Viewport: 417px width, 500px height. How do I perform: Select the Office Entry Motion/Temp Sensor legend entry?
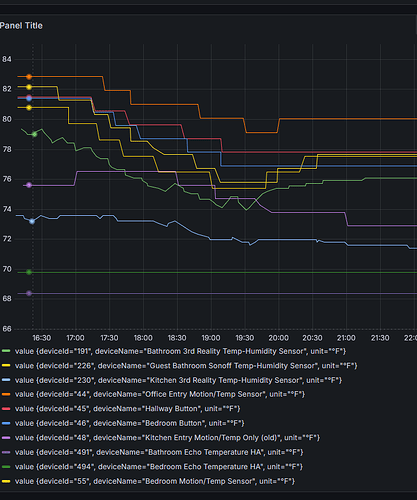pyautogui.click(x=160, y=394)
